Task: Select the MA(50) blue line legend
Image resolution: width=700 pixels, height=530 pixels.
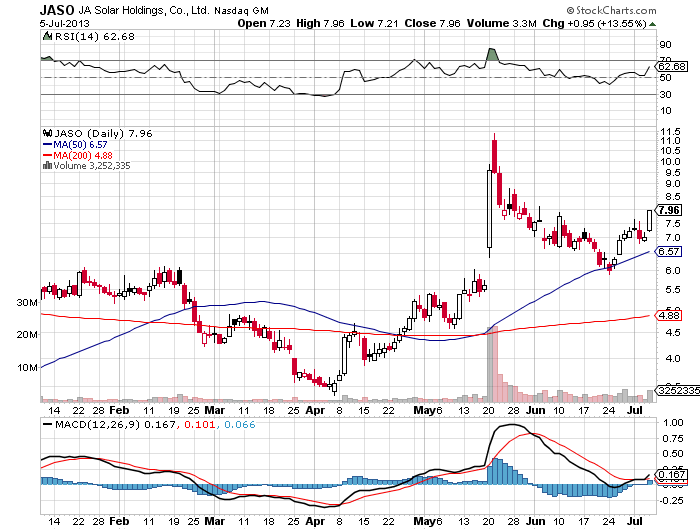Action: (x=75, y=145)
